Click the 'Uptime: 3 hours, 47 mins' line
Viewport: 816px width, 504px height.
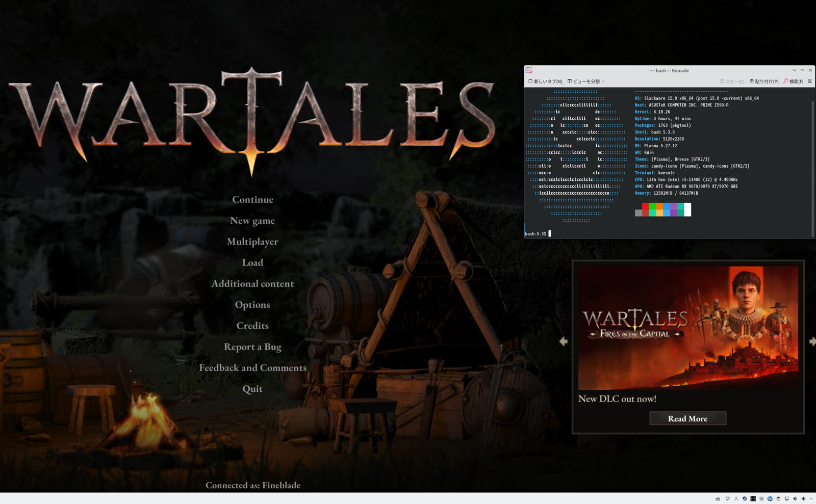pos(663,118)
